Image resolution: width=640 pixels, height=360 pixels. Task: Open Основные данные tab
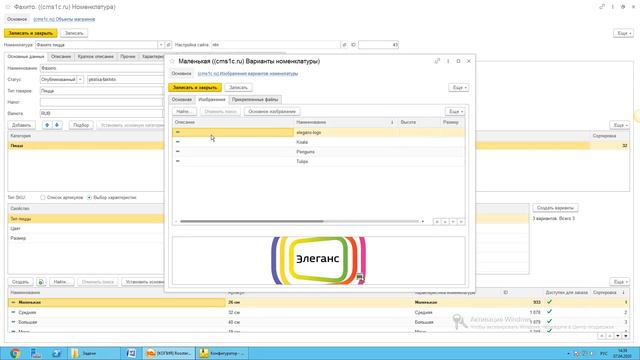click(26, 57)
